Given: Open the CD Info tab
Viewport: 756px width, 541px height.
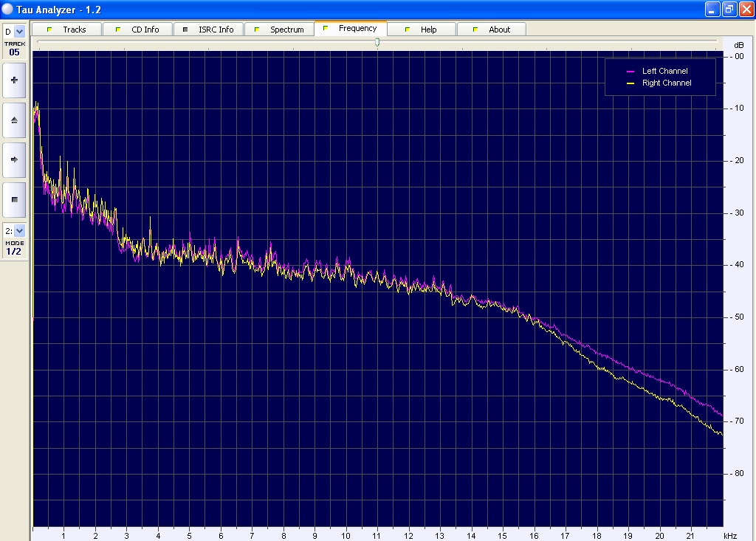Looking at the screenshot, I should (145, 30).
